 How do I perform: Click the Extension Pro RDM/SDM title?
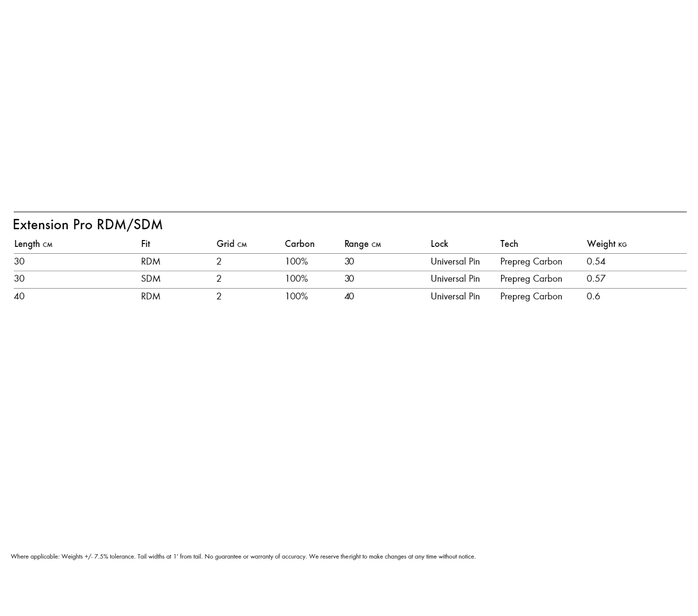point(87,225)
